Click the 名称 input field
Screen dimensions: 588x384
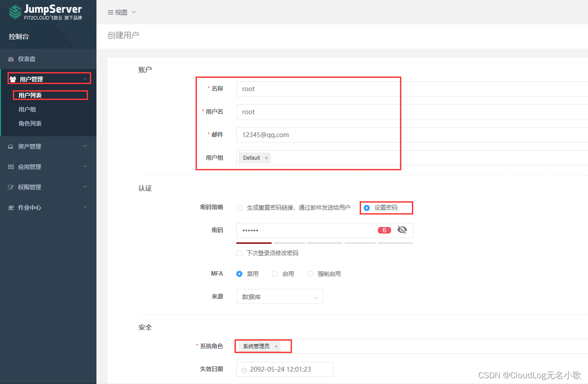pos(412,89)
